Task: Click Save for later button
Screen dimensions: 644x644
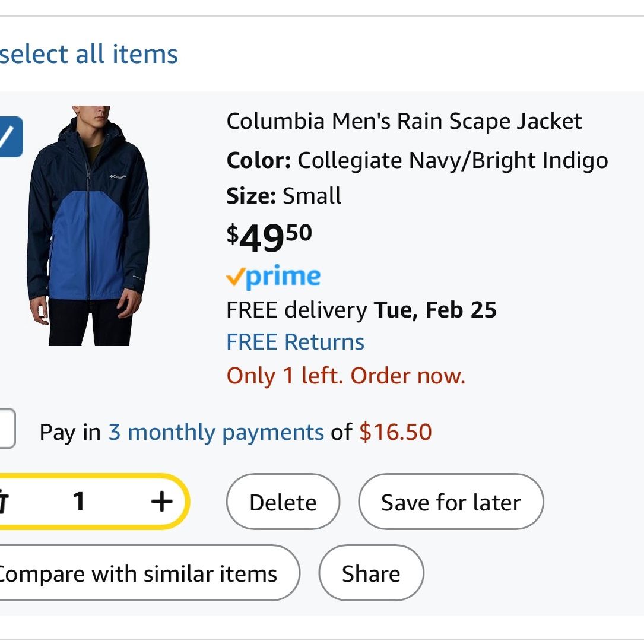Action: [451, 502]
